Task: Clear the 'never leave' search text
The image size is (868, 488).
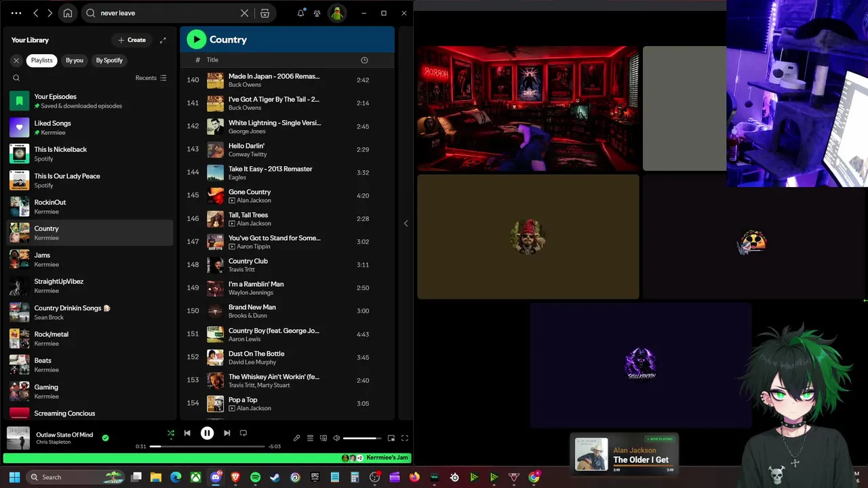Action: coord(245,13)
